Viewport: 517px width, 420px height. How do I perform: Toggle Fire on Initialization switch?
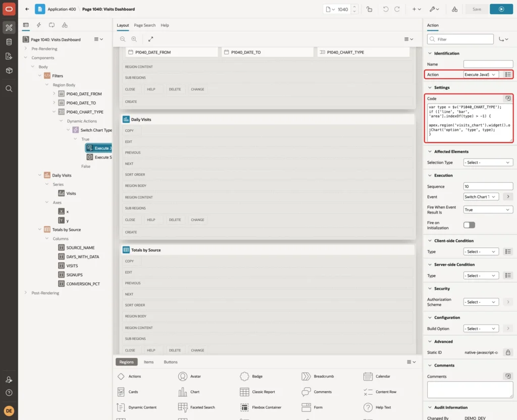[469, 225]
